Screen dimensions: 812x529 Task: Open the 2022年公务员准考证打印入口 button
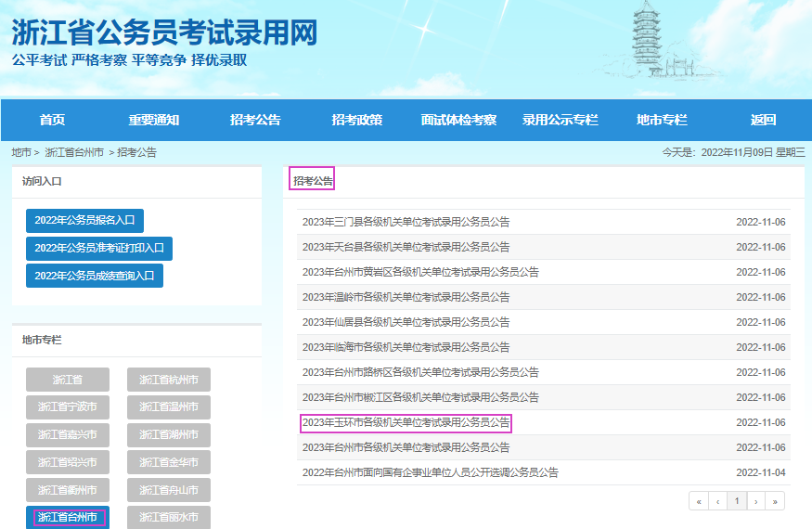[x=99, y=248]
